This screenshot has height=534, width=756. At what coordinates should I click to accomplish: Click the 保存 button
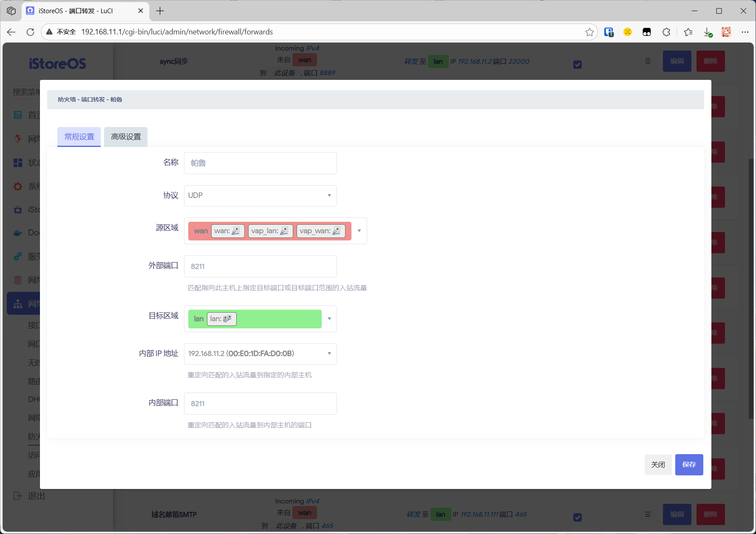[x=689, y=464]
